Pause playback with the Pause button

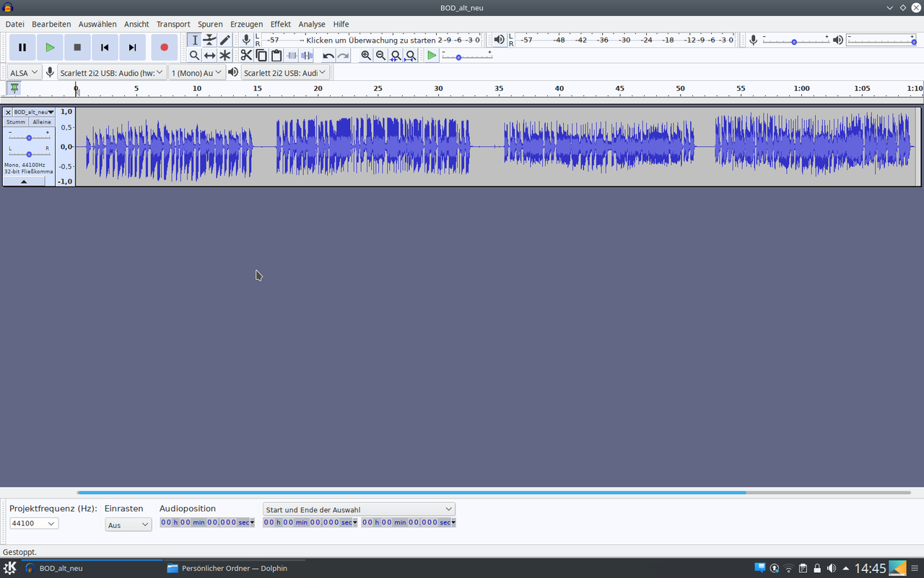point(22,48)
